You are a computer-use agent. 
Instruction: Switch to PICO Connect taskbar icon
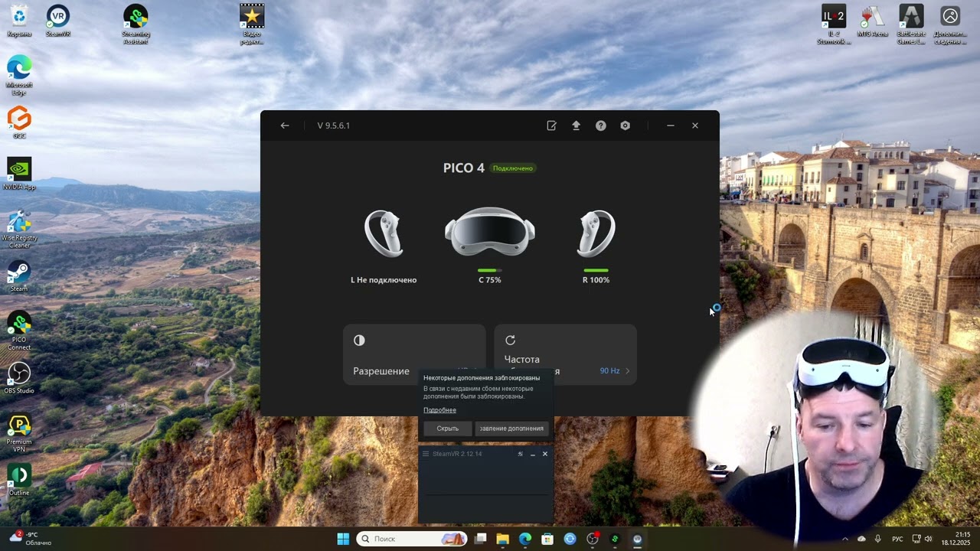615,539
